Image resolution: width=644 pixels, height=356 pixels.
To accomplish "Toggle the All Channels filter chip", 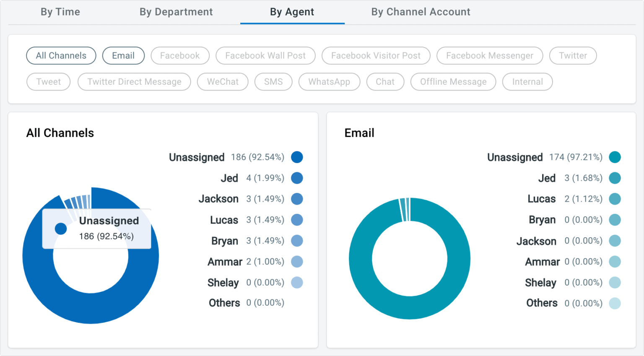I will pyautogui.click(x=61, y=55).
